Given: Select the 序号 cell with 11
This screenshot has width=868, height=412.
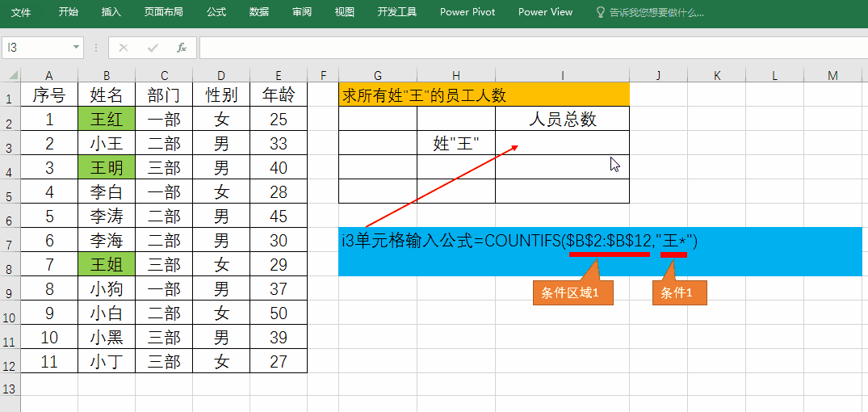Looking at the screenshot, I should [x=49, y=361].
